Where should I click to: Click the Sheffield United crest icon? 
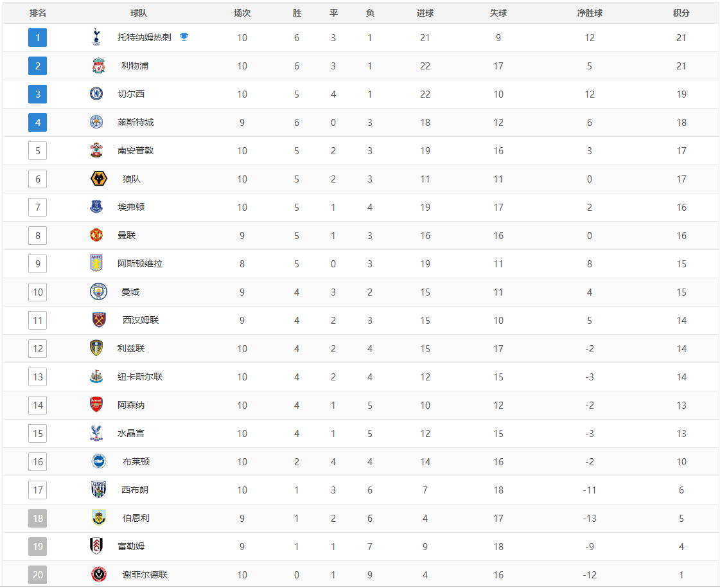pos(98,575)
